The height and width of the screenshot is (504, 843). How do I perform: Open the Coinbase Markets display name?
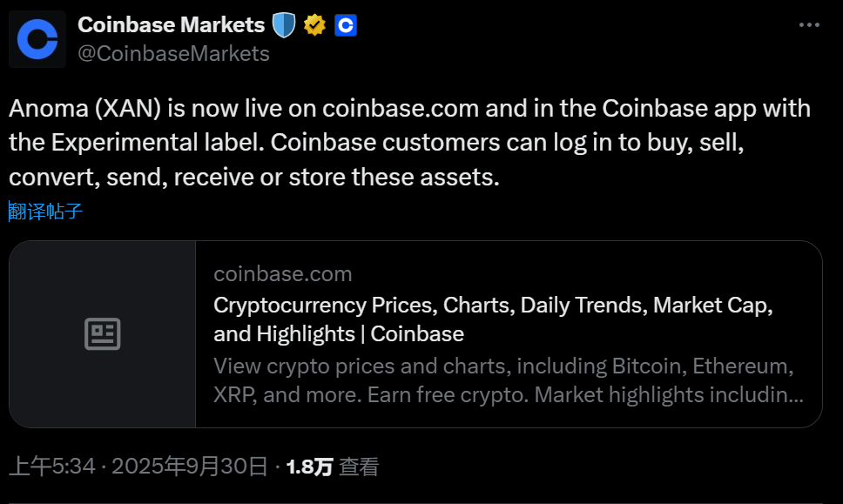[x=171, y=24]
